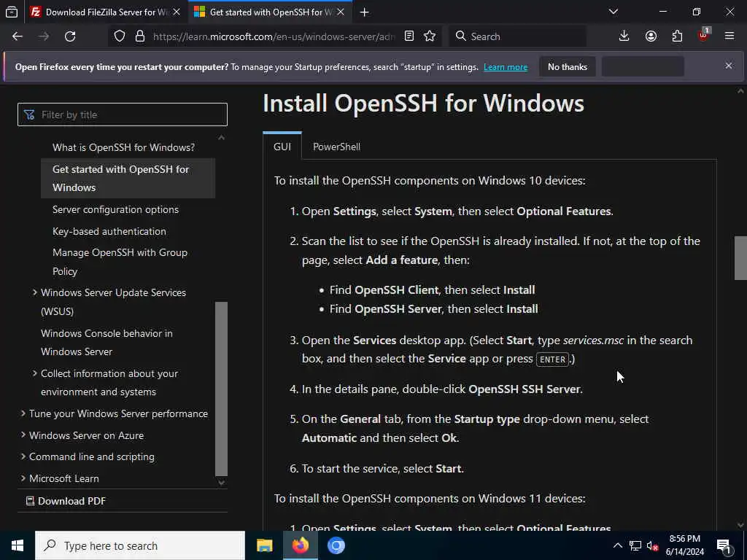Click Download PDF
Viewport: 747px width, 560px height.
pyautogui.click(x=66, y=501)
